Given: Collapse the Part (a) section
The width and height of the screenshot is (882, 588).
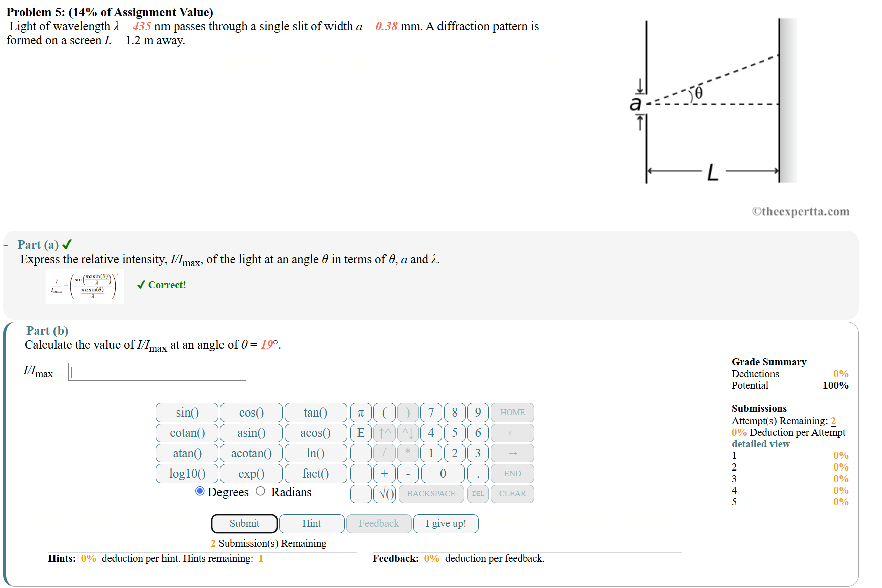Looking at the screenshot, I should [6, 245].
